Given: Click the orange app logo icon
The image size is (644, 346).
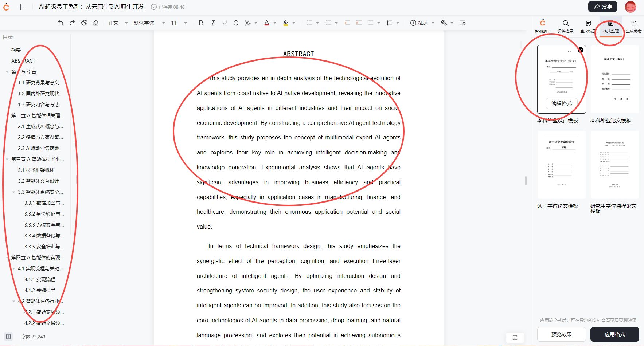Looking at the screenshot, I should (x=6, y=7).
